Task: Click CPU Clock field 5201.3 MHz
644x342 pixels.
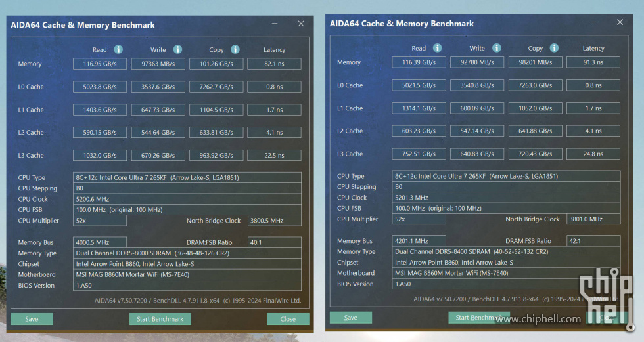Action: 507,197
